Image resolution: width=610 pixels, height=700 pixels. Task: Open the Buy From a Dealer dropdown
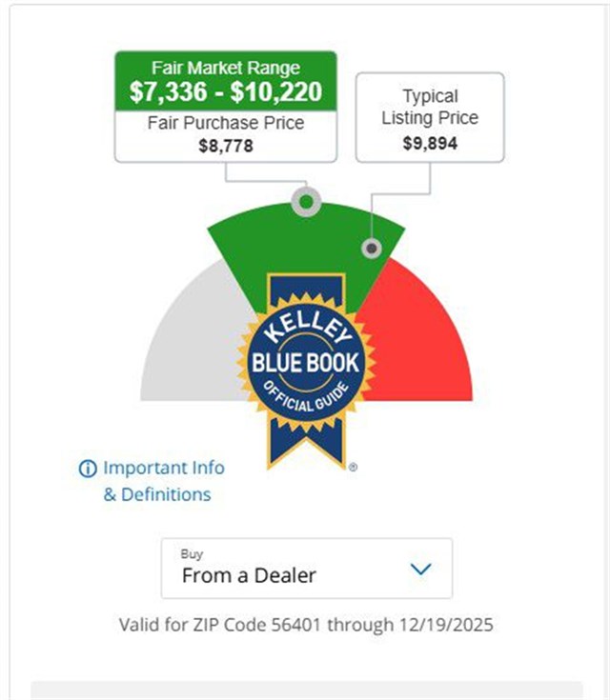[306, 569]
